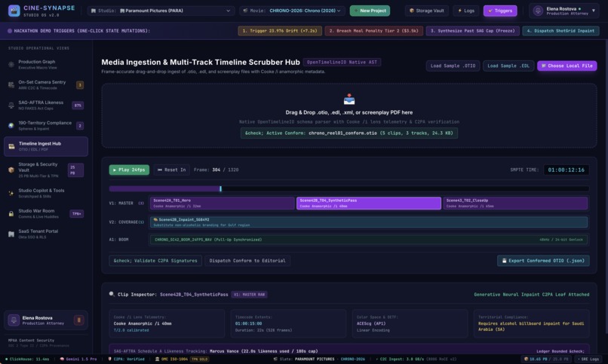Open On-Set Camera Sentry sidebar view

46,85
